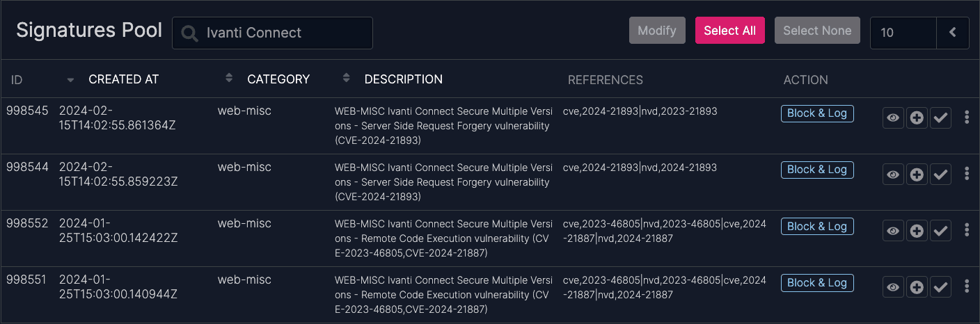Click the REFERENCES column header
The height and width of the screenshot is (324, 980).
pyautogui.click(x=606, y=80)
